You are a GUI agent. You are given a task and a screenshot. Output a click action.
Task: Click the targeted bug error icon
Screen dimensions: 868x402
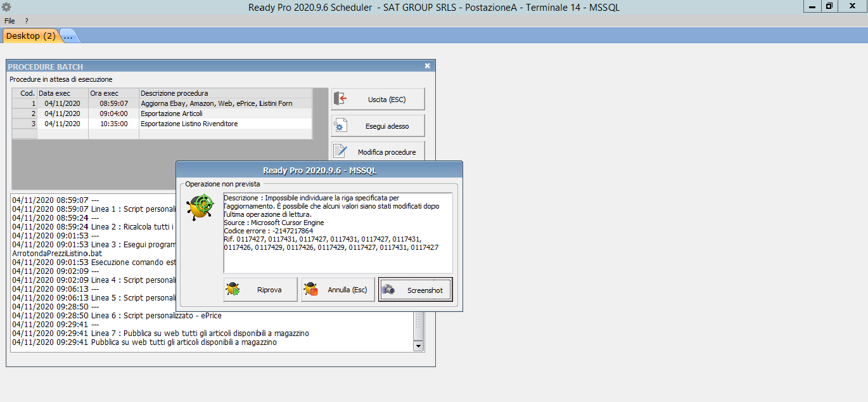200,208
